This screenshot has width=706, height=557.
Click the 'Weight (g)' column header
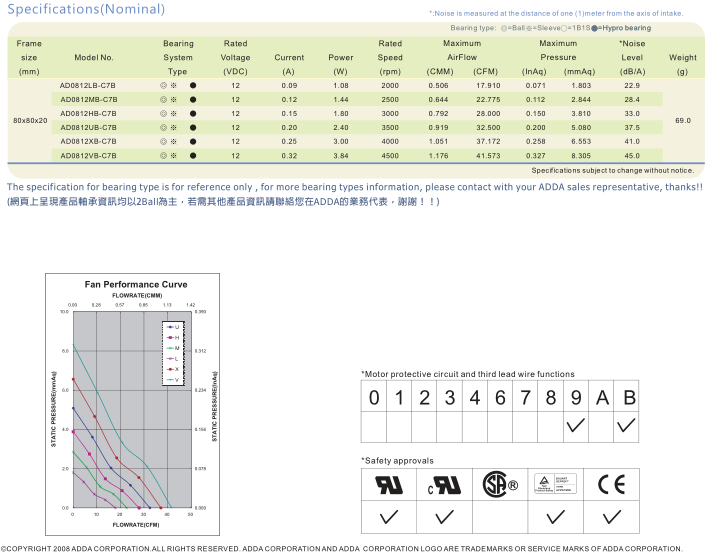click(x=683, y=64)
